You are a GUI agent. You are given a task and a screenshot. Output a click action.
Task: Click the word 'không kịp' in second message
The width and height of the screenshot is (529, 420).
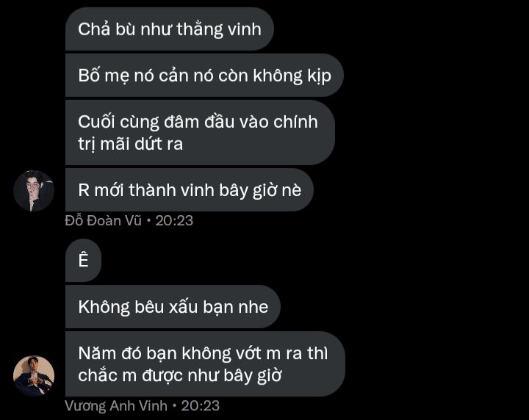(292, 76)
